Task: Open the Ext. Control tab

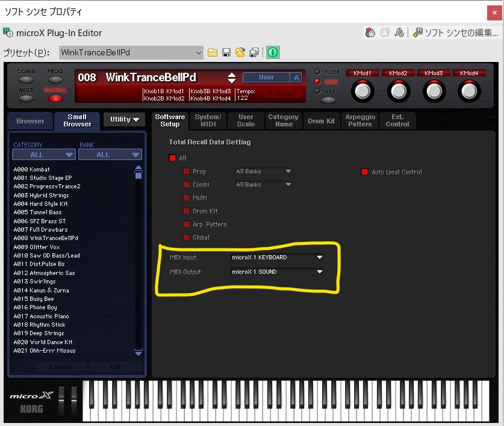Action: click(x=397, y=120)
